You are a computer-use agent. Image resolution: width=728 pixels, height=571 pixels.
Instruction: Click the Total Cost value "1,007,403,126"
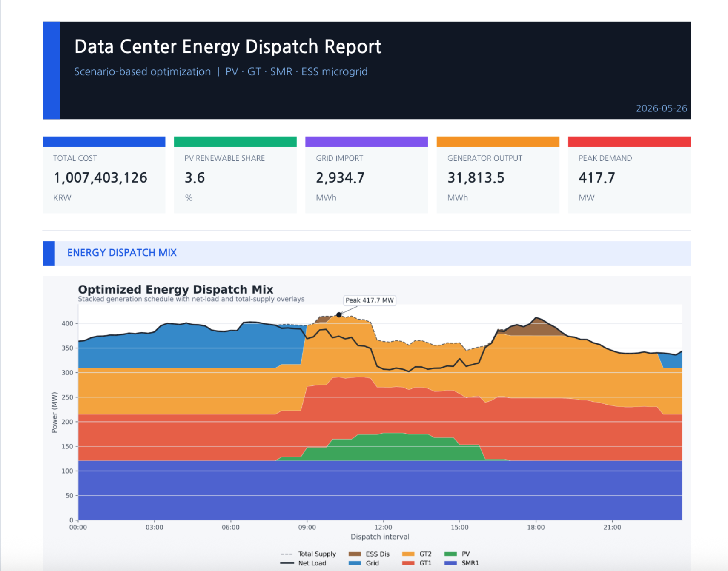100,178
